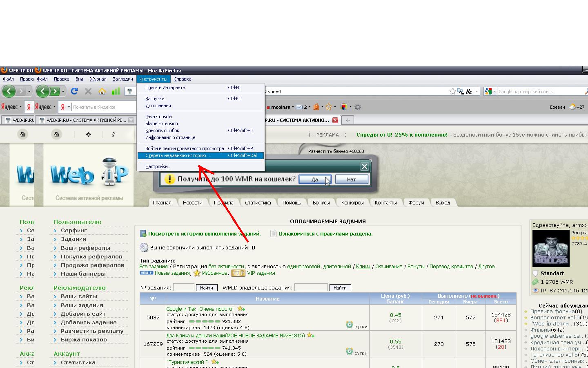The image size is (588, 368).
Task: Click Найти button next to WMID field
Action: click(x=340, y=288)
